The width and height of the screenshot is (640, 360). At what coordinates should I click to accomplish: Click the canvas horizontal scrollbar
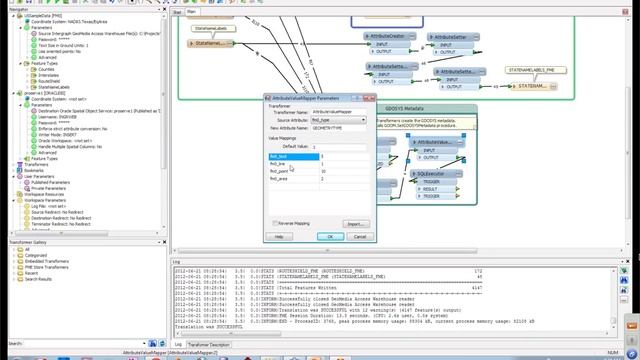tap(327, 251)
